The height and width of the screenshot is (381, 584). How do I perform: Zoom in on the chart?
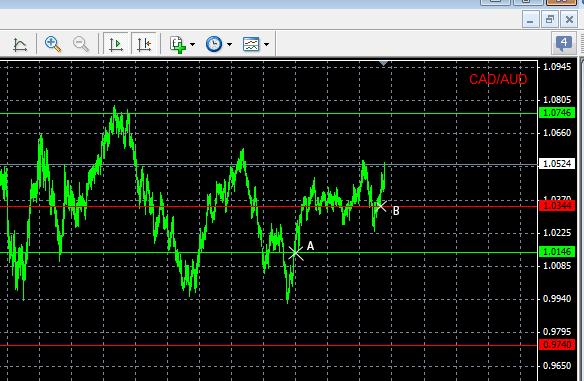(x=53, y=44)
